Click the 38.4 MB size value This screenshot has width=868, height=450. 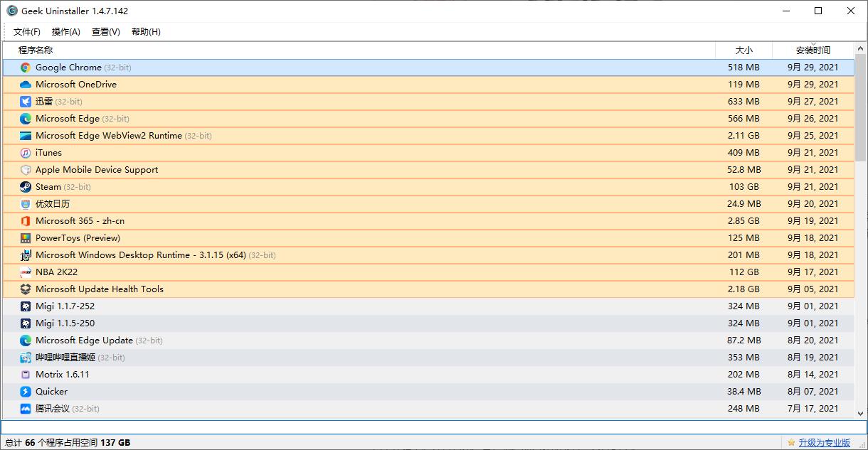coord(743,392)
